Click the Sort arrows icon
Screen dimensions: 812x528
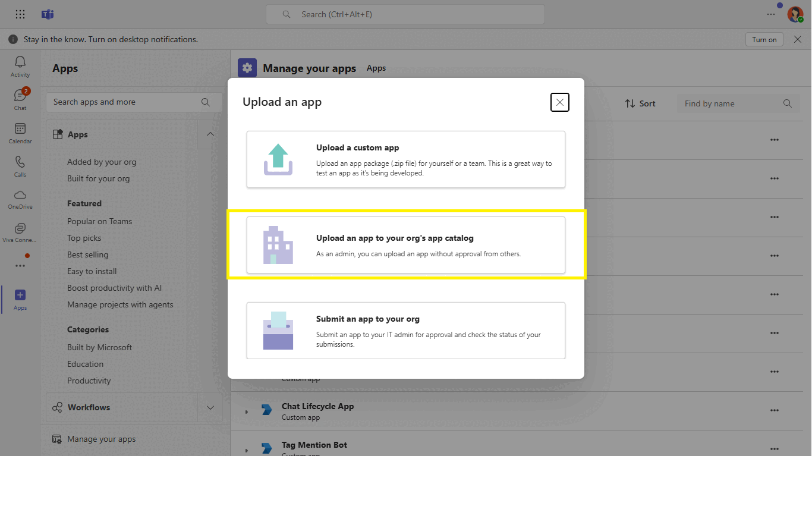[630, 103]
